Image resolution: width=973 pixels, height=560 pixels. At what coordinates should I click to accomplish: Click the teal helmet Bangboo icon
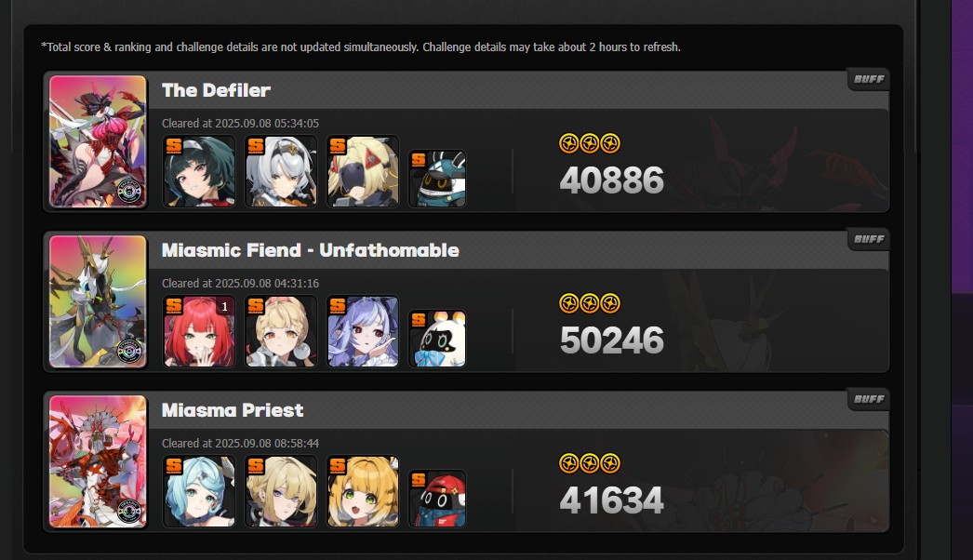coord(437,179)
